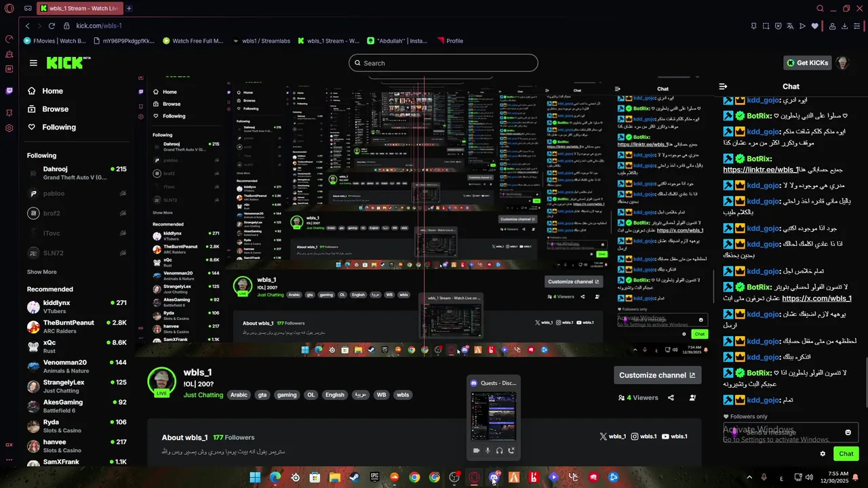Focus the Kick search box
The width and height of the screenshot is (868, 488).
443,63
